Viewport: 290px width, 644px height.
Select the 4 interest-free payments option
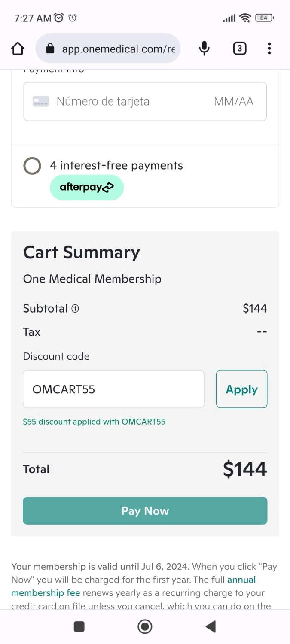(32, 166)
